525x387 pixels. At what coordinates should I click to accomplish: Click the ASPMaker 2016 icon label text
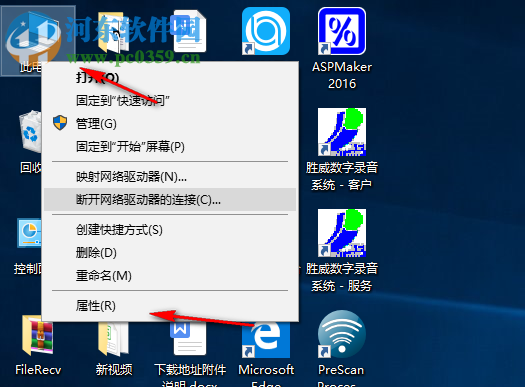coord(342,75)
